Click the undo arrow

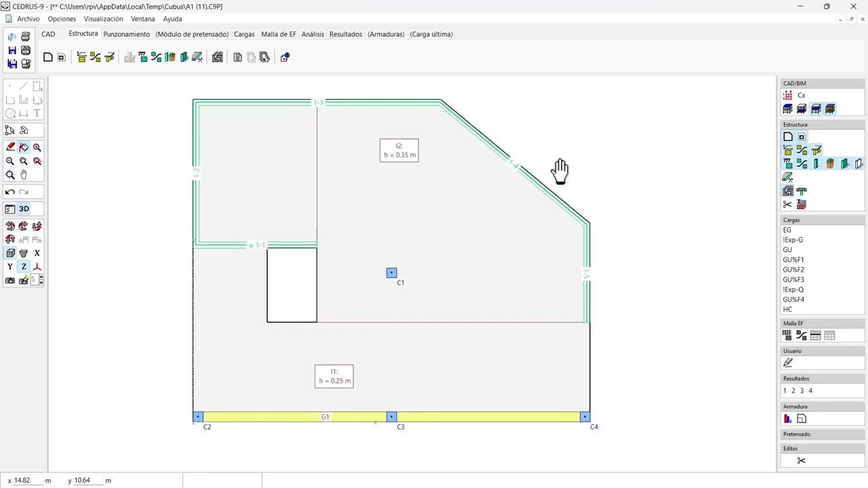click(10, 192)
